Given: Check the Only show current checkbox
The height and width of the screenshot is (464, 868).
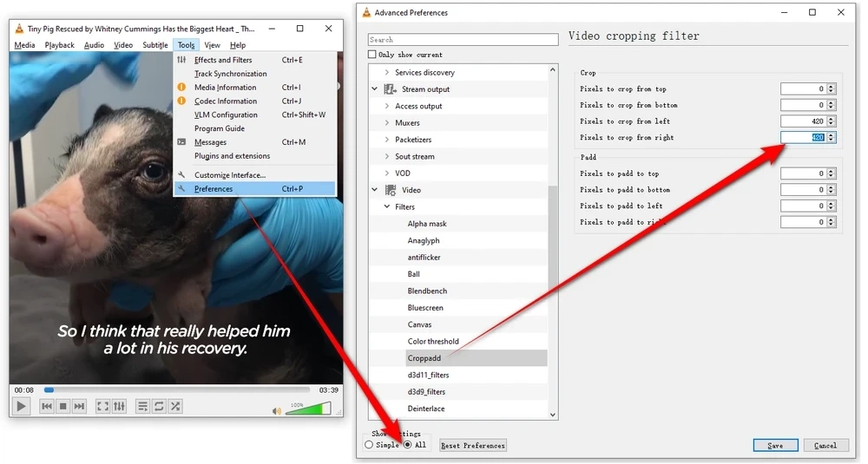Looking at the screenshot, I should pos(372,55).
